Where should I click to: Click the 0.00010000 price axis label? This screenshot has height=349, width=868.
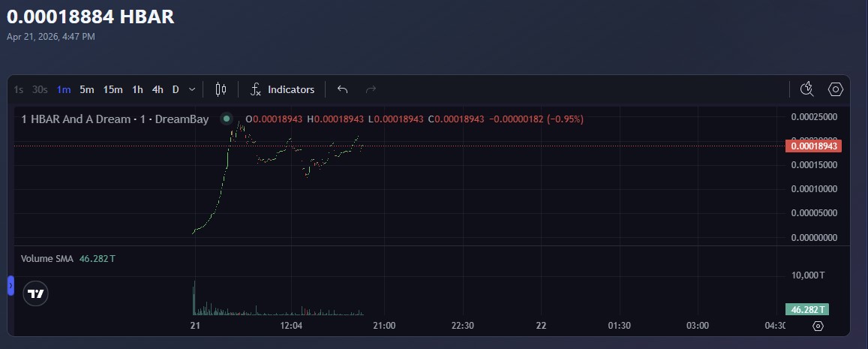coord(814,189)
